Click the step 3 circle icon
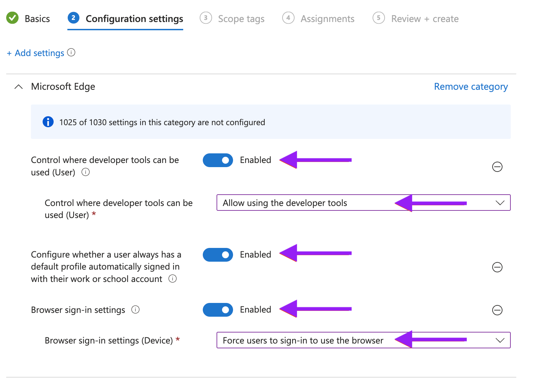The width and height of the screenshot is (552, 392). (206, 18)
